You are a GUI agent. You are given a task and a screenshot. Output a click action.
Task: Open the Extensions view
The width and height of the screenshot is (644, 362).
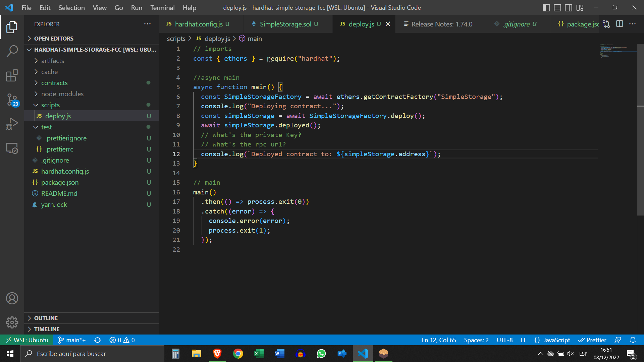[x=12, y=76]
